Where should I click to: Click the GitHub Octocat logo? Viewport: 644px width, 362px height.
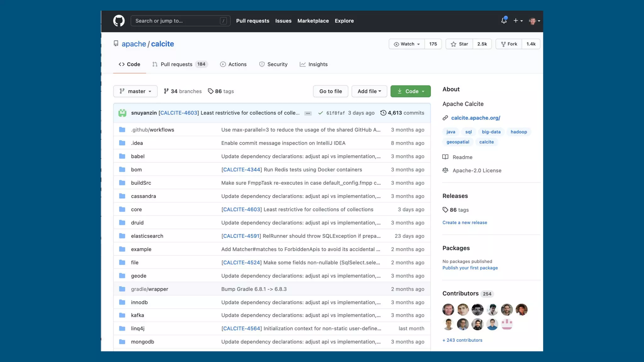tap(119, 21)
